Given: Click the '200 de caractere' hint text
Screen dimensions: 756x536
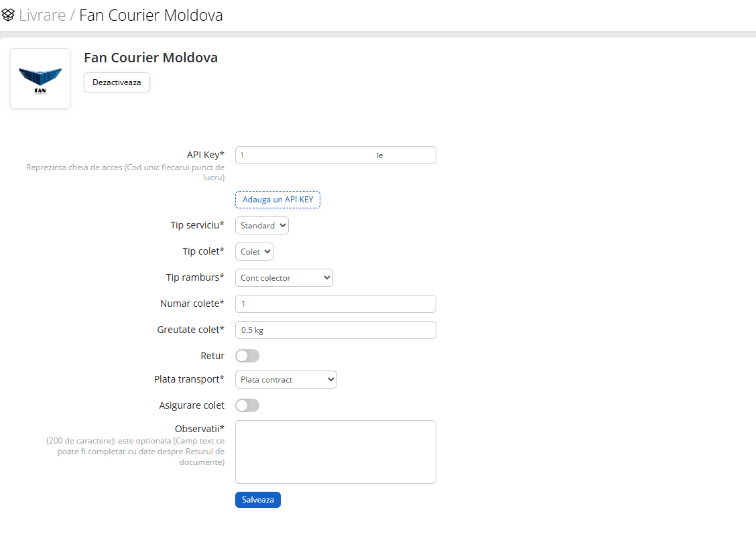Looking at the screenshot, I should point(135,452).
